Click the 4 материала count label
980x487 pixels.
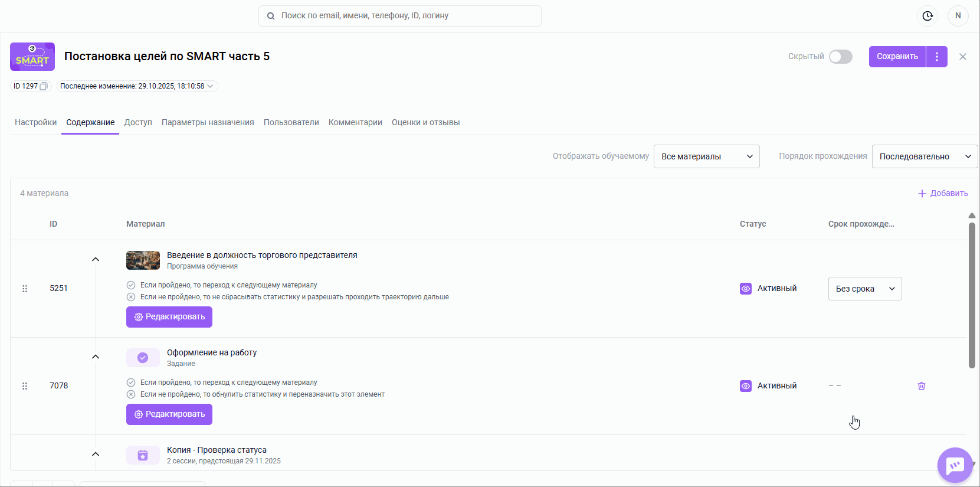pos(44,193)
